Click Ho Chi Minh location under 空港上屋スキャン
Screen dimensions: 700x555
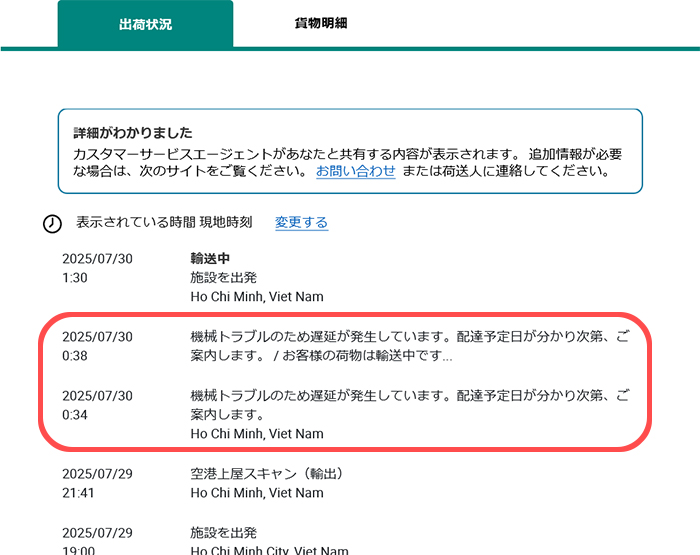257,493
